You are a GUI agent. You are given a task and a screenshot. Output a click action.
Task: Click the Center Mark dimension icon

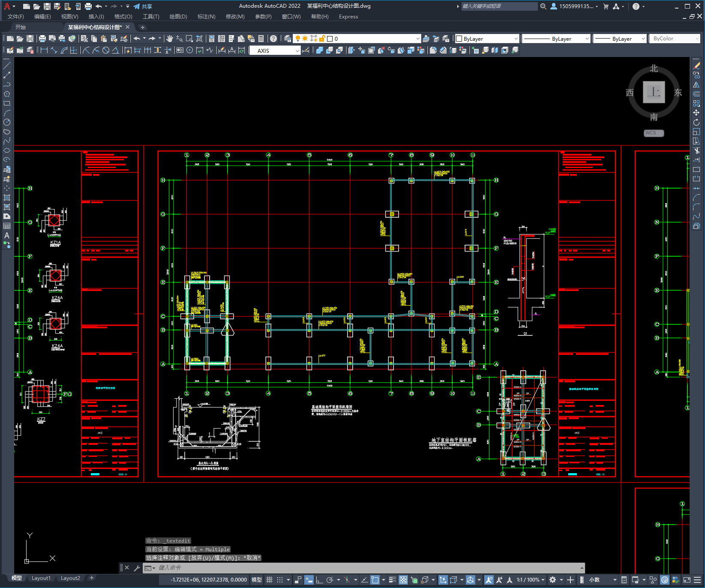[x=190, y=50]
